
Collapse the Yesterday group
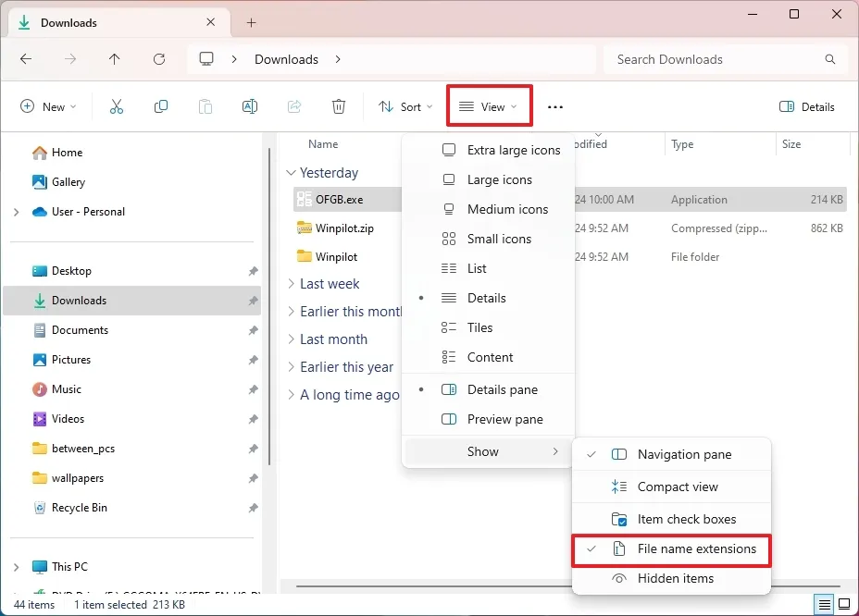pyautogui.click(x=290, y=172)
